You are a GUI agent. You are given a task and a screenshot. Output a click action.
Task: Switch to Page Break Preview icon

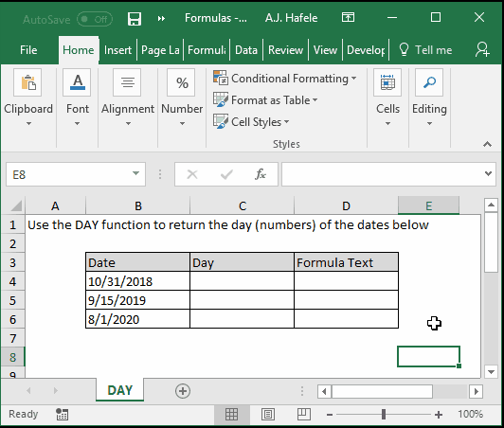coord(303,415)
